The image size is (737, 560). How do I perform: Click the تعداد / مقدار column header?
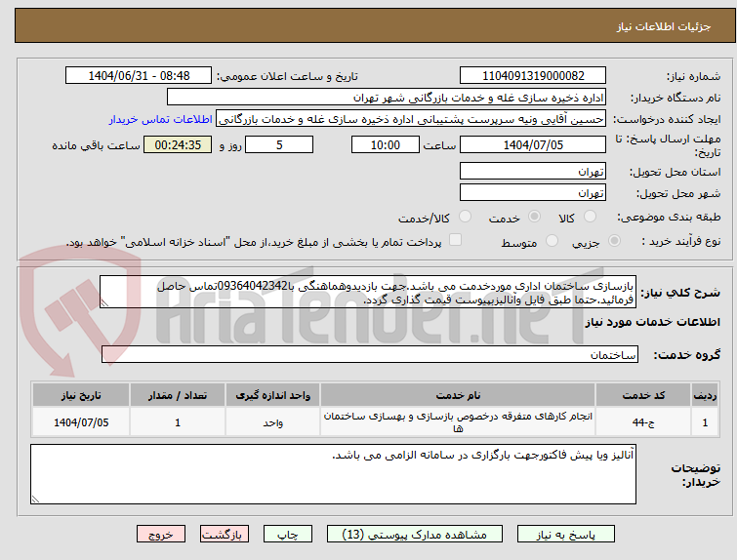click(x=178, y=395)
